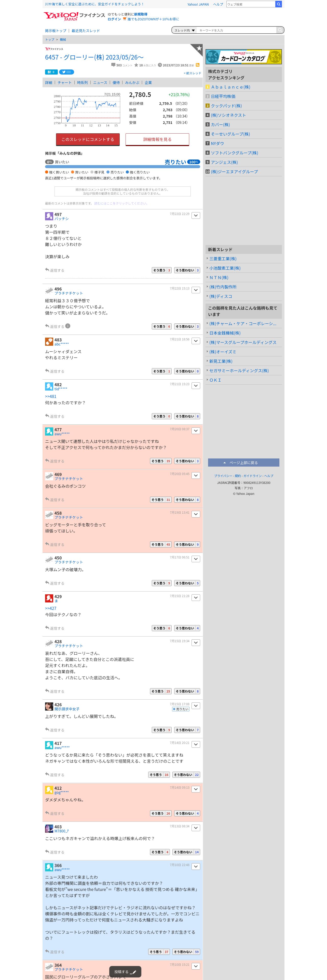The image size is (327, 980).
Task: Click the >>481 reference in post 482
Action: [51, 396]
